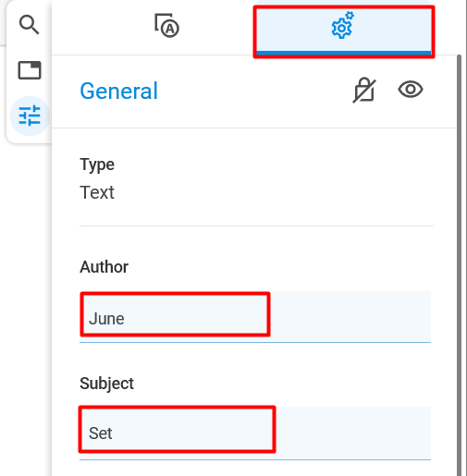This screenshot has width=467, height=476.
Task: Toggle the properties sliders panel icon
Action: (x=30, y=116)
